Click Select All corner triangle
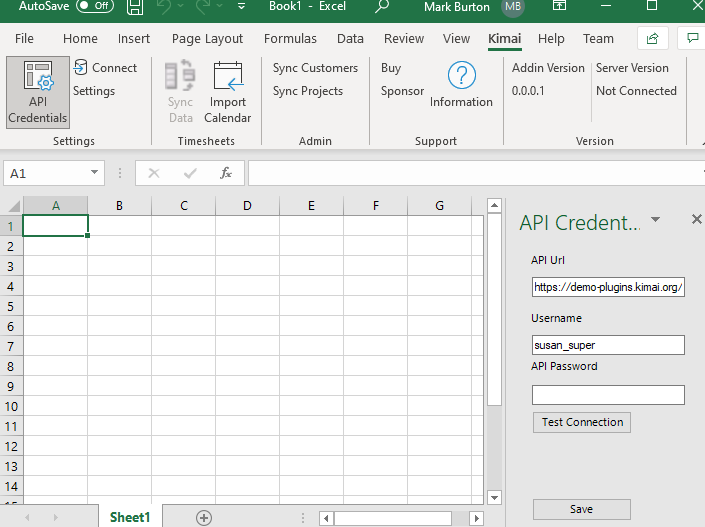This screenshot has width=705, height=527. [14, 206]
